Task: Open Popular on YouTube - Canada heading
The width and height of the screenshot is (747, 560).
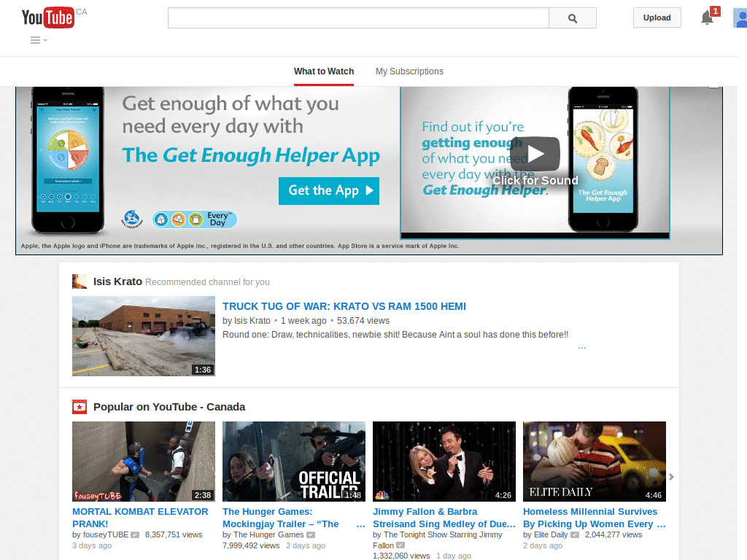Action: coord(169,407)
